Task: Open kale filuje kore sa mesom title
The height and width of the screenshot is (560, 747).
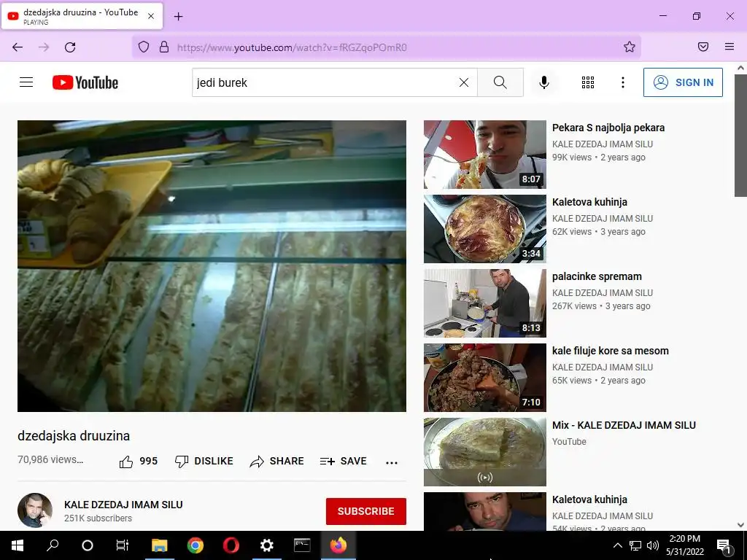Action: click(x=611, y=351)
